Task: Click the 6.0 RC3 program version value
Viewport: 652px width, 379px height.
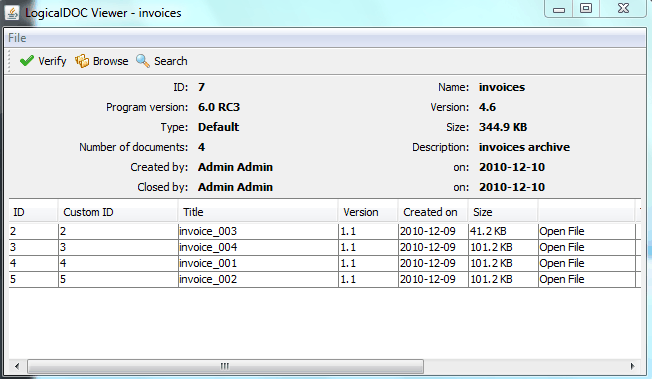Action: coord(219,107)
